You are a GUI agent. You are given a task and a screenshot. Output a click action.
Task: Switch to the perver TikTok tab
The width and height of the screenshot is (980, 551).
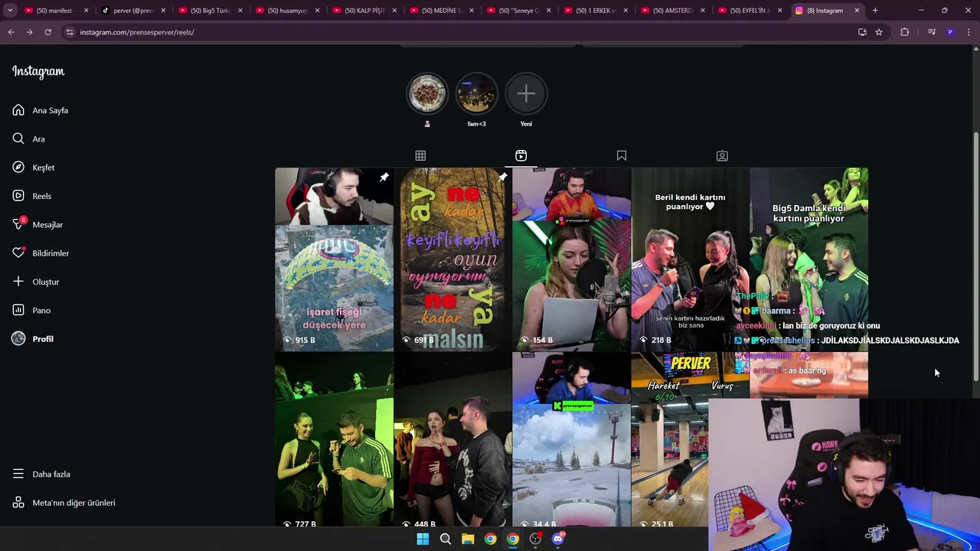(x=134, y=11)
